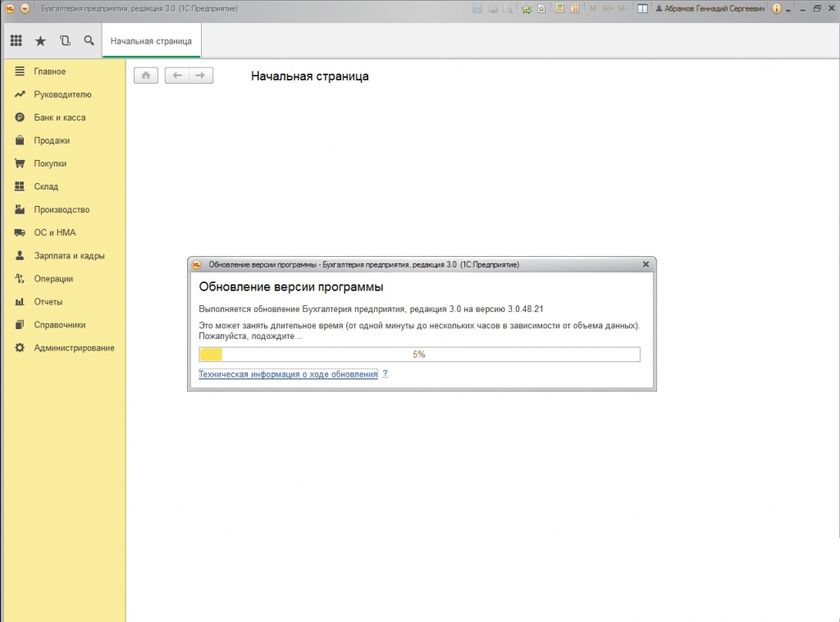Click the Обновление версии программы heading
The image size is (840, 622).
point(291,286)
